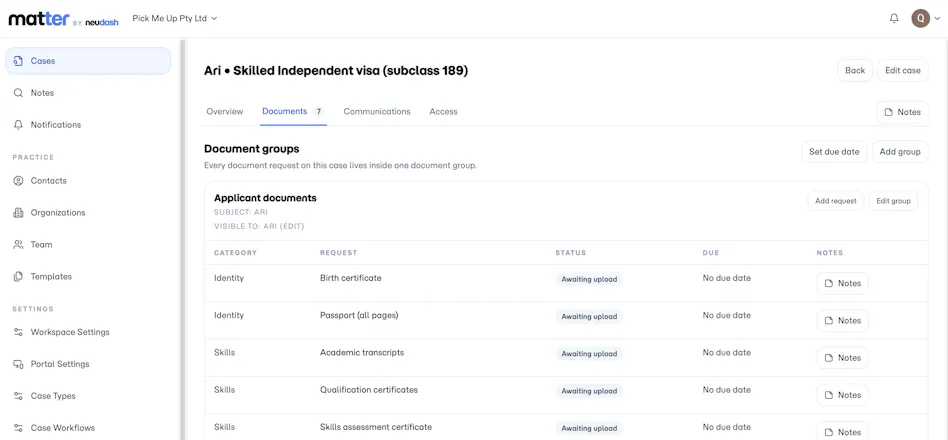The width and height of the screenshot is (948, 440).
Task: Click Set due date button
Action: [834, 152]
